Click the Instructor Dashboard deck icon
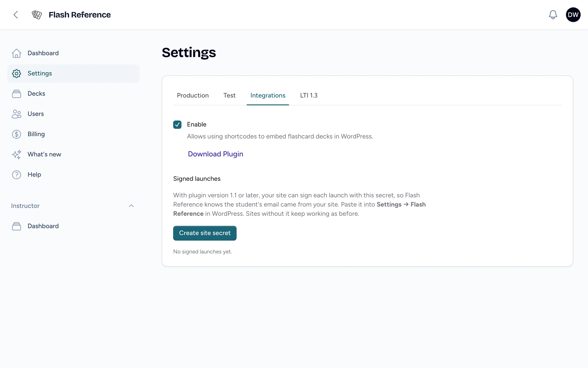Viewport: 588px width, 368px height. 17,226
